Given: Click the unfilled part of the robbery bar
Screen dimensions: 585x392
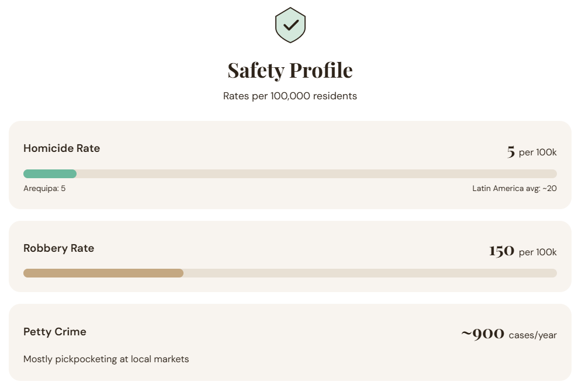Looking at the screenshot, I should (x=368, y=273).
